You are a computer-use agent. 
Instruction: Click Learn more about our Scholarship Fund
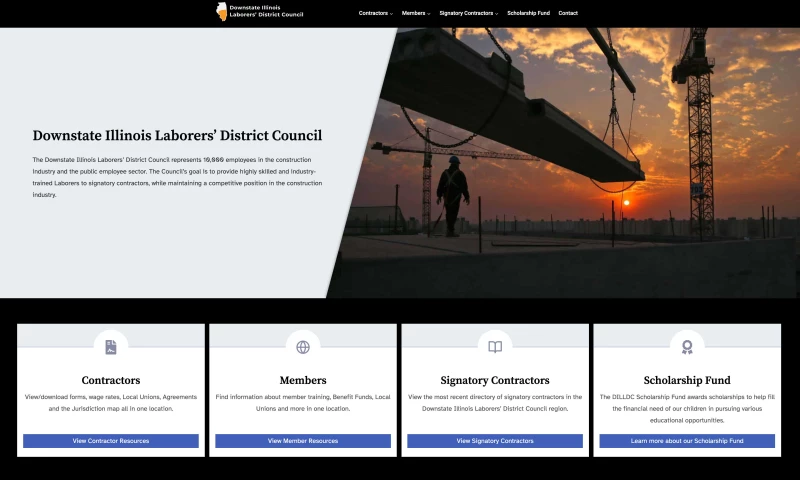click(x=687, y=441)
